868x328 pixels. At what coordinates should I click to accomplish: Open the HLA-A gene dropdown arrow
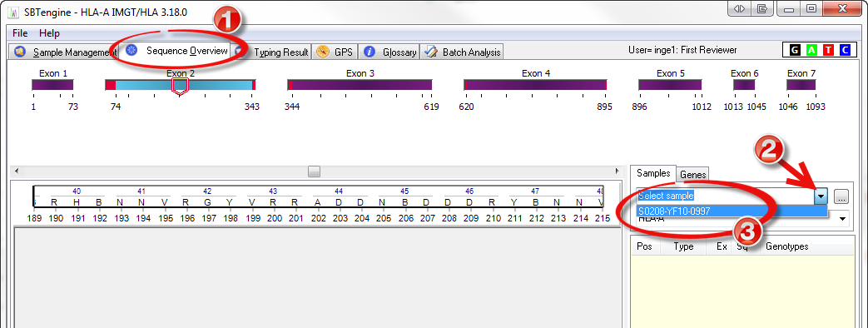coord(843,220)
